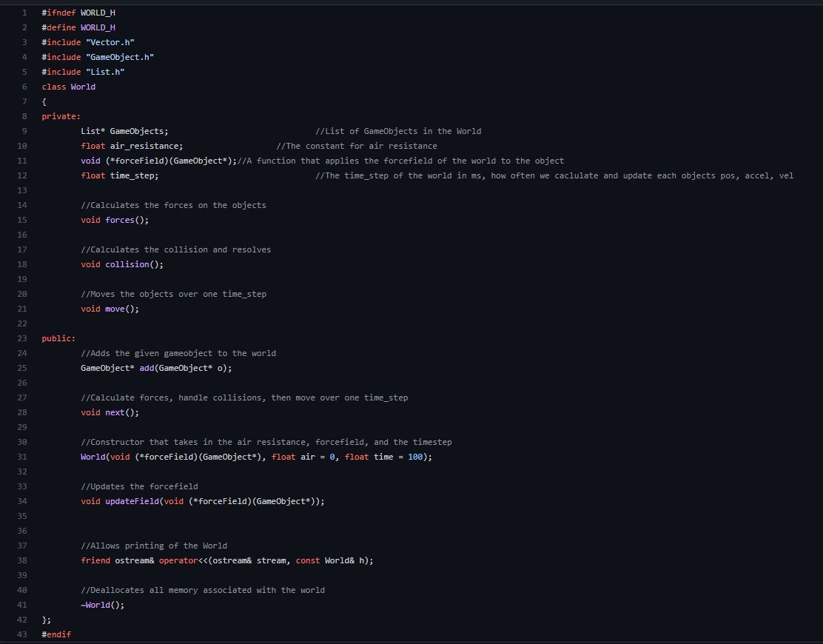Click the number 100 default time value

pos(415,457)
